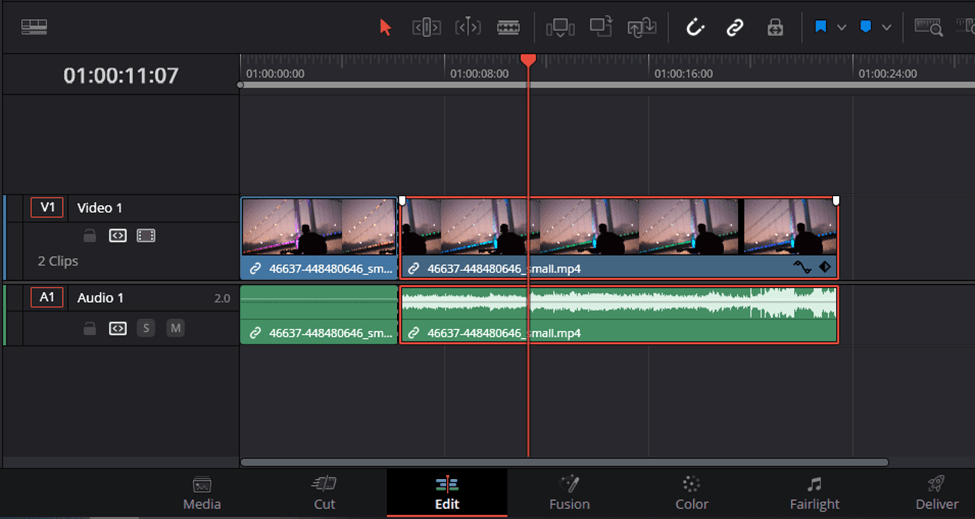This screenshot has height=519, width=975.
Task: Click the Audio 1 track name
Action: point(100,298)
